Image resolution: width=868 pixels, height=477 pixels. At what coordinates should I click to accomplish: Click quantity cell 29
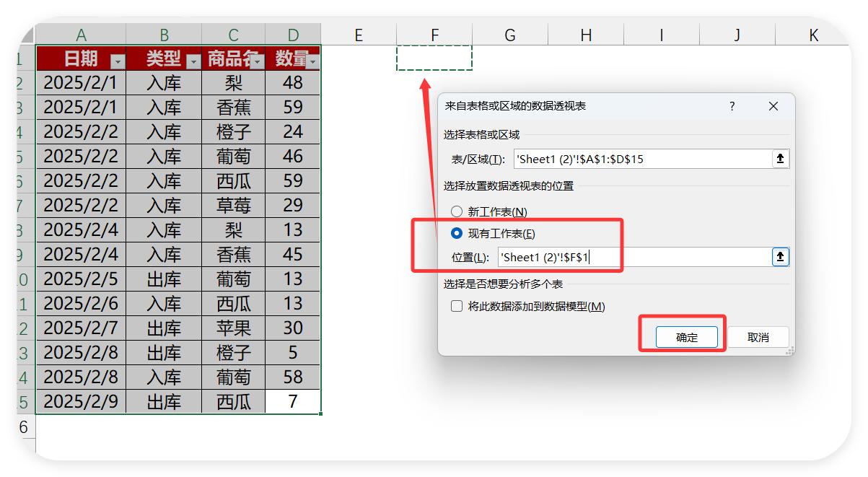293,205
